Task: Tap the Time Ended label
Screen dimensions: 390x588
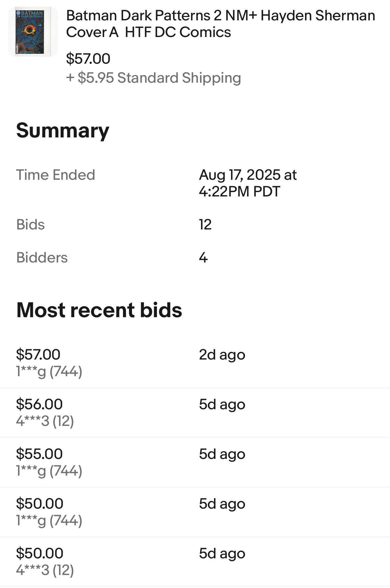Action: (x=56, y=175)
